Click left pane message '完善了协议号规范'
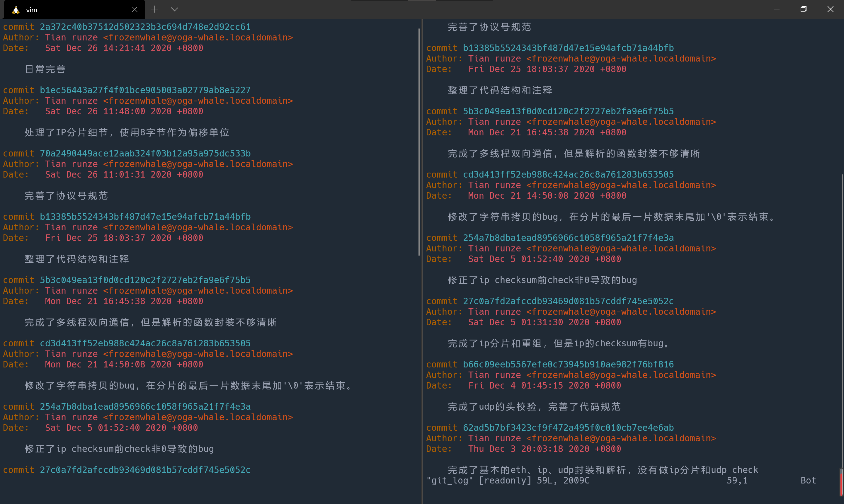This screenshot has width=844, height=504. pyautogui.click(x=66, y=196)
